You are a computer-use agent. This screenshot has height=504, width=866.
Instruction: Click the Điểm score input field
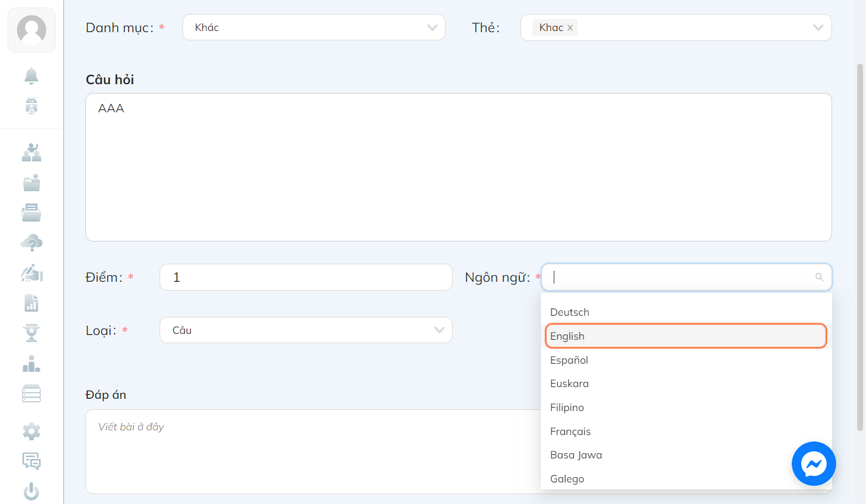[x=306, y=277]
